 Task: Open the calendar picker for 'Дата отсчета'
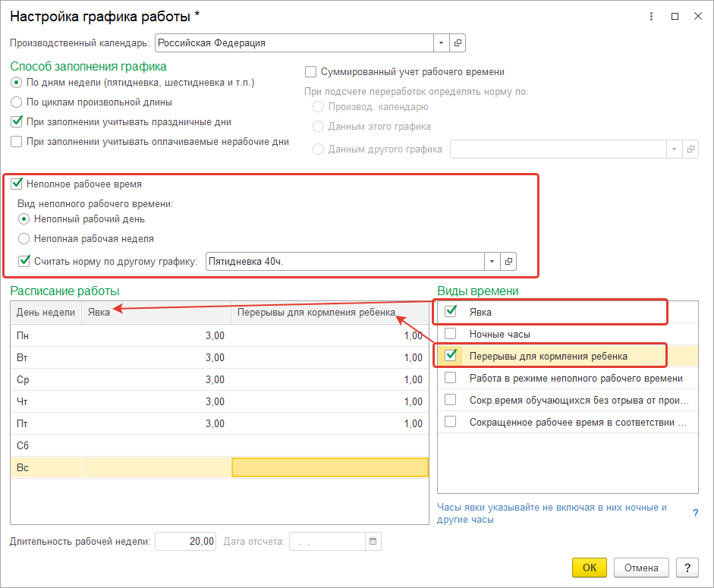[x=373, y=542]
